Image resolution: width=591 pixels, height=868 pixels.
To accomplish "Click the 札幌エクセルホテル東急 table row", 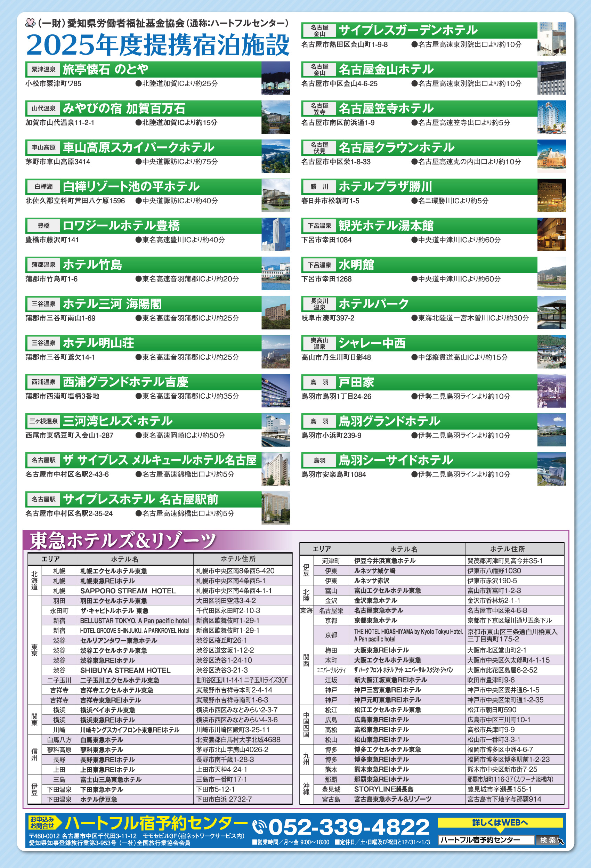I will pyautogui.click(x=167, y=571).
